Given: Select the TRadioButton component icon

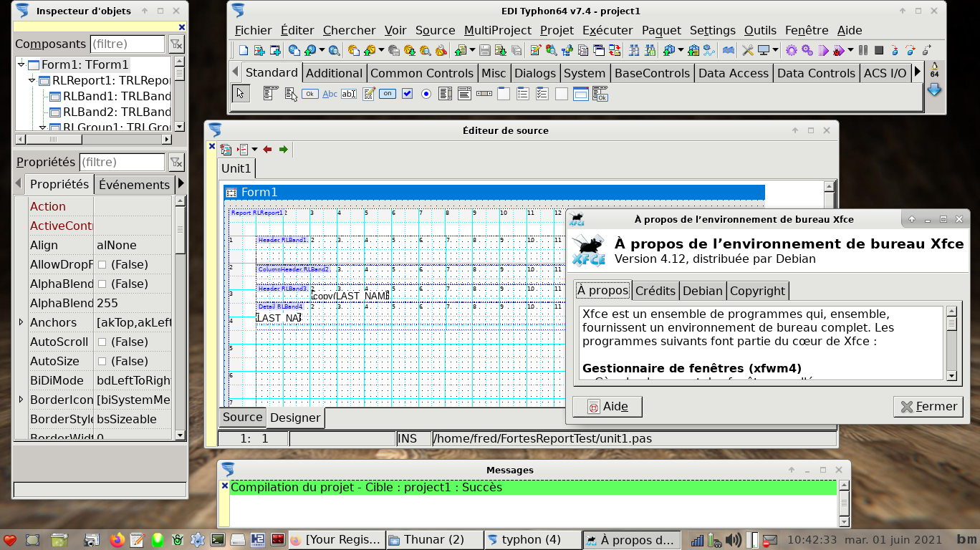Looking at the screenshot, I should point(426,94).
